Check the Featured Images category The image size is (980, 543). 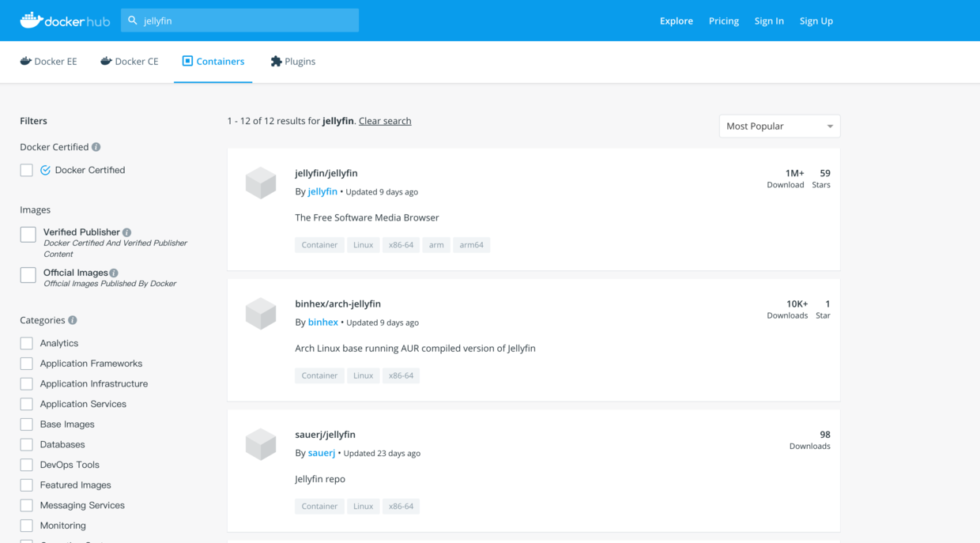click(27, 485)
